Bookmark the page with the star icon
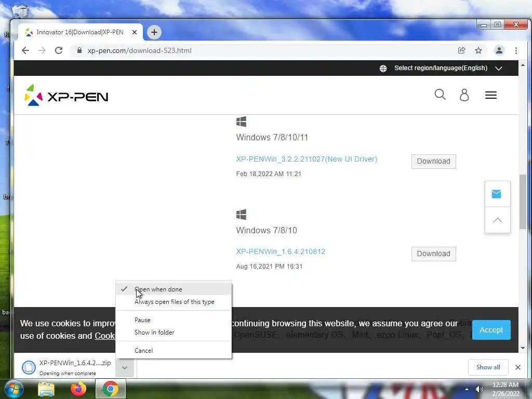Image resolution: width=532 pixels, height=399 pixels. point(478,50)
